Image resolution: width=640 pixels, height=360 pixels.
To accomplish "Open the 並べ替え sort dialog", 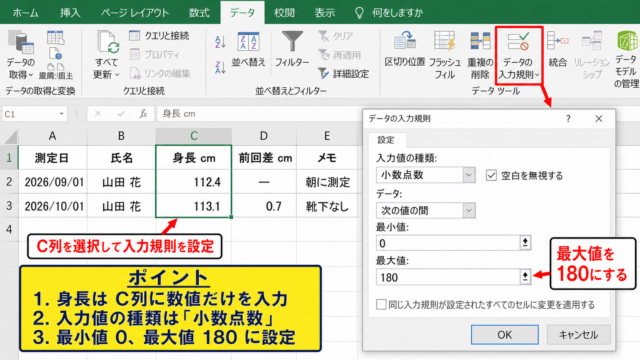I will pyautogui.click(x=249, y=50).
